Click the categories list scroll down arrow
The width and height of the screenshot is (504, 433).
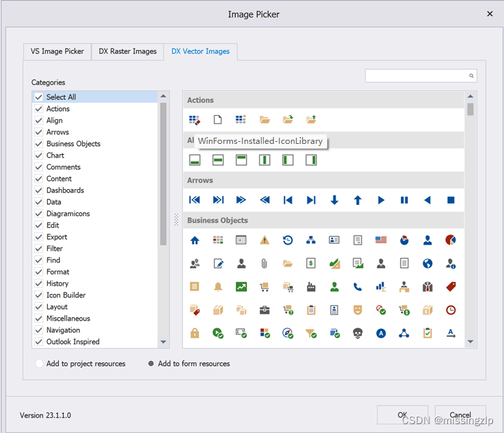[x=163, y=342]
